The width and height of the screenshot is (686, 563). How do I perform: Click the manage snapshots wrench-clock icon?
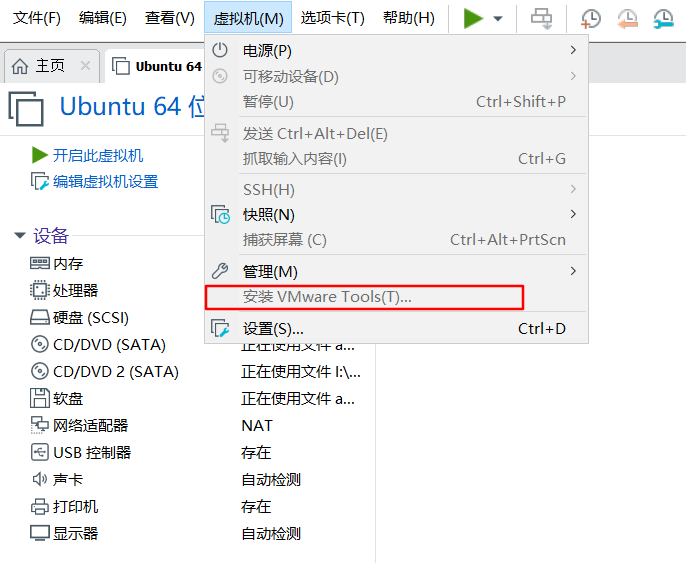coord(663,19)
